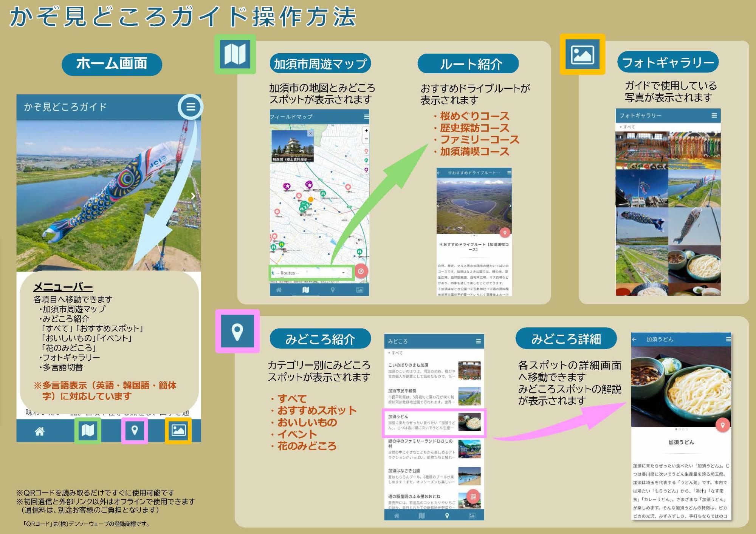
Task: Tap the pin tab in みどころ bottom bar
Action: [x=447, y=515]
